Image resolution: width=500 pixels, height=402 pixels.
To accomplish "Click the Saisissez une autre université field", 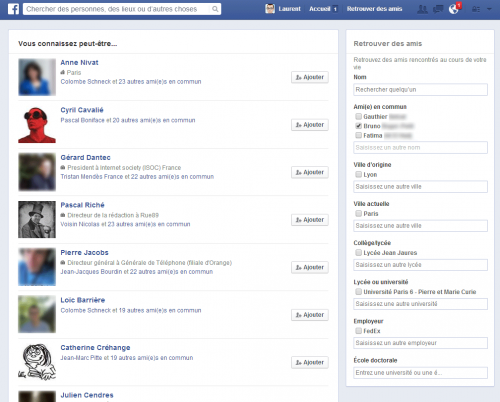I will 420,304.
